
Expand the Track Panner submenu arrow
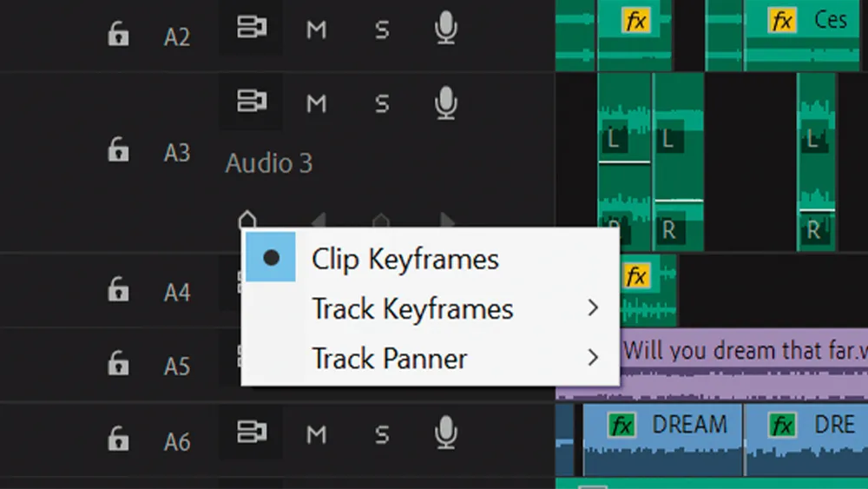click(x=593, y=358)
